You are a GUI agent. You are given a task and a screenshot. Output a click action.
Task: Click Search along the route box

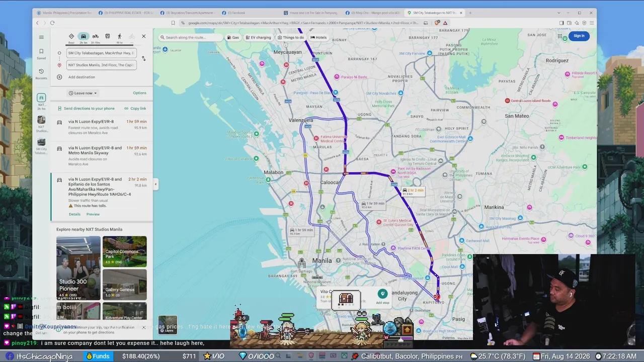(x=191, y=37)
